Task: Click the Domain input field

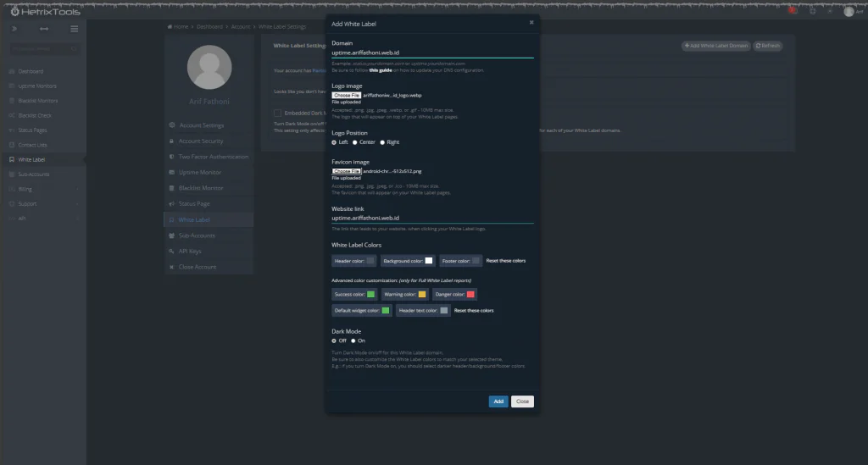Action: coord(432,53)
